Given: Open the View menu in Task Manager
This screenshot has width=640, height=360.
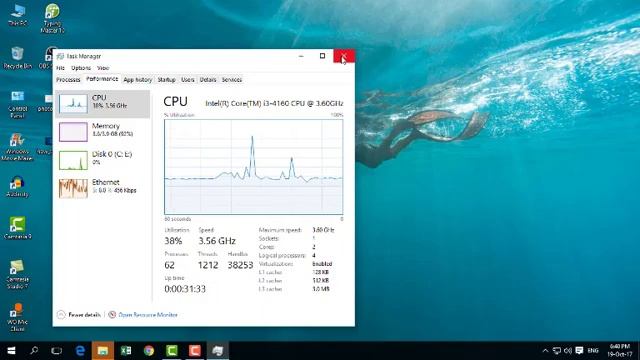Looking at the screenshot, I should click(103, 68).
